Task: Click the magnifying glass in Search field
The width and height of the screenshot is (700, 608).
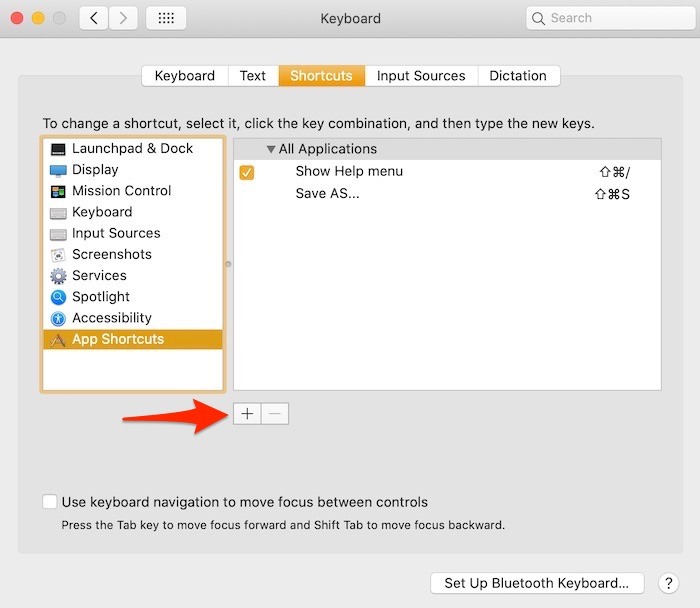Action: tap(538, 18)
